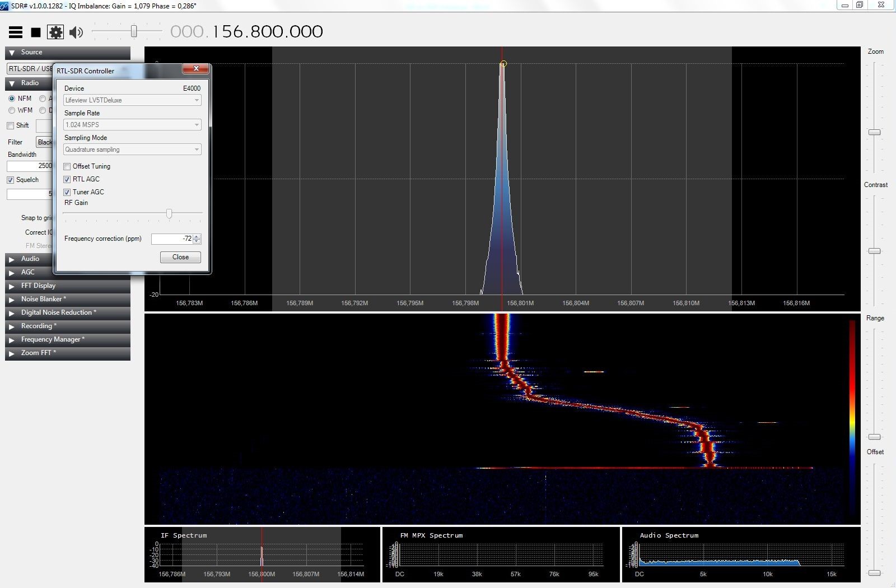The image size is (896, 588).
Task: Mute audio with the speaker icon
Action: pyautogui.click(x=76, y=32)
